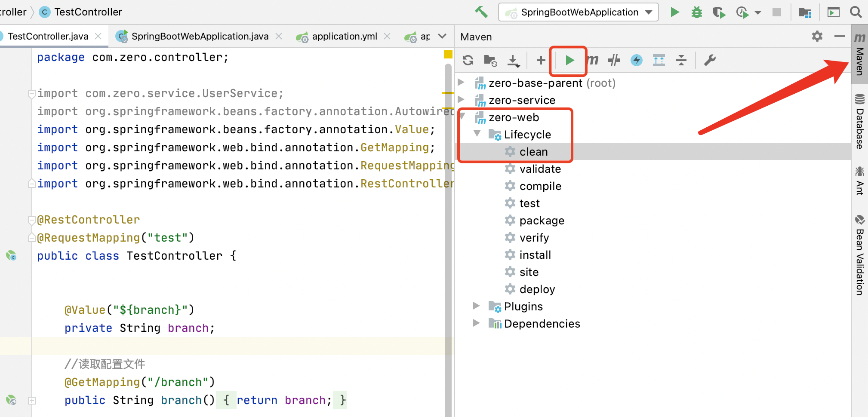Screen dimensions: 868x417
Task: Close application.yml tab
Action: point(387,36)
